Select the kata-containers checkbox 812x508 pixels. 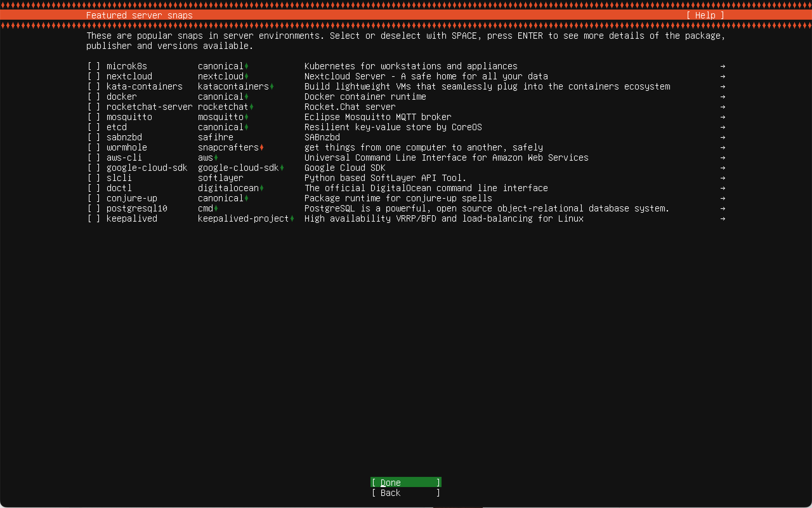click(x=94, y=86)
